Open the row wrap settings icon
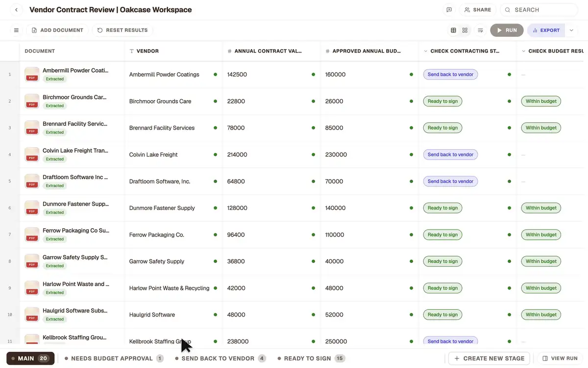This screenshot has height=368, width=588. tap(480, 30)
